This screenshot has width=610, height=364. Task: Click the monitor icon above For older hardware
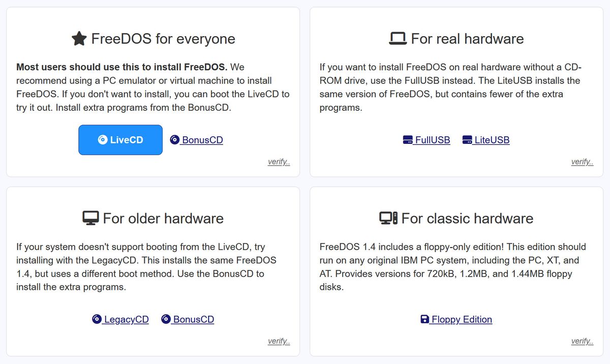pyautogui.click(x=90, y=218)
